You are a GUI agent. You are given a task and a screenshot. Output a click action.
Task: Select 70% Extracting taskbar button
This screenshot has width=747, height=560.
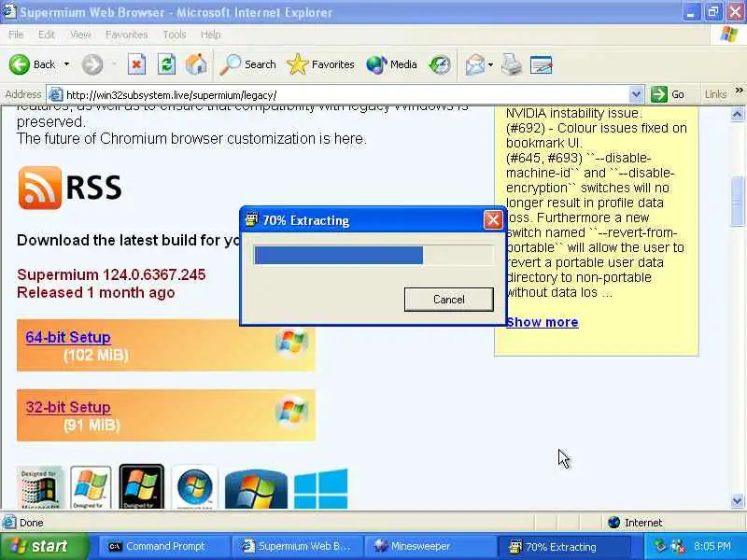coord(565,546)
